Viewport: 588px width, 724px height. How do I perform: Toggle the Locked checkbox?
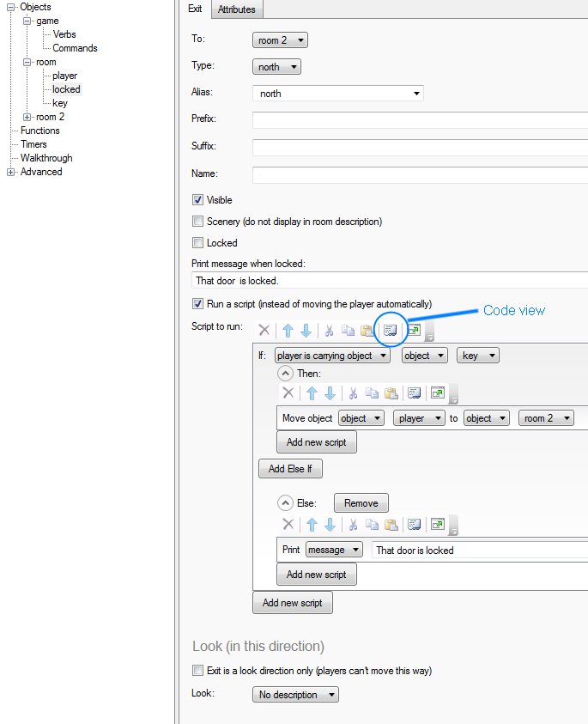(198, 243)
